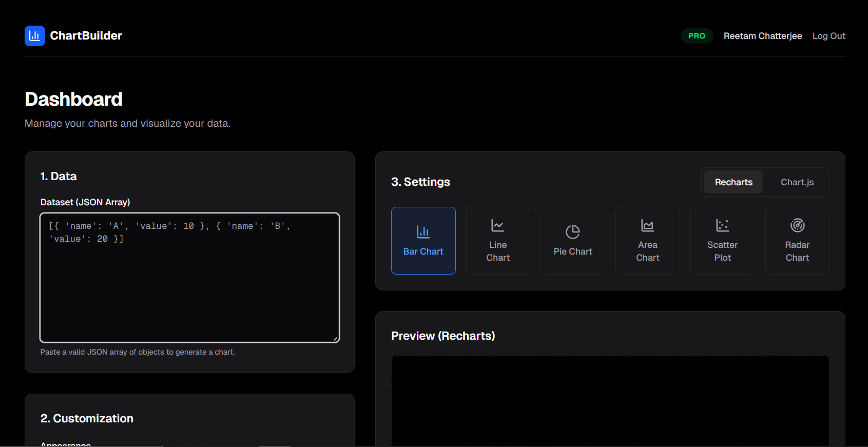Viewport: 868px width, 447px height.
Task: Click the PRO plan badge
Action: 697,36
